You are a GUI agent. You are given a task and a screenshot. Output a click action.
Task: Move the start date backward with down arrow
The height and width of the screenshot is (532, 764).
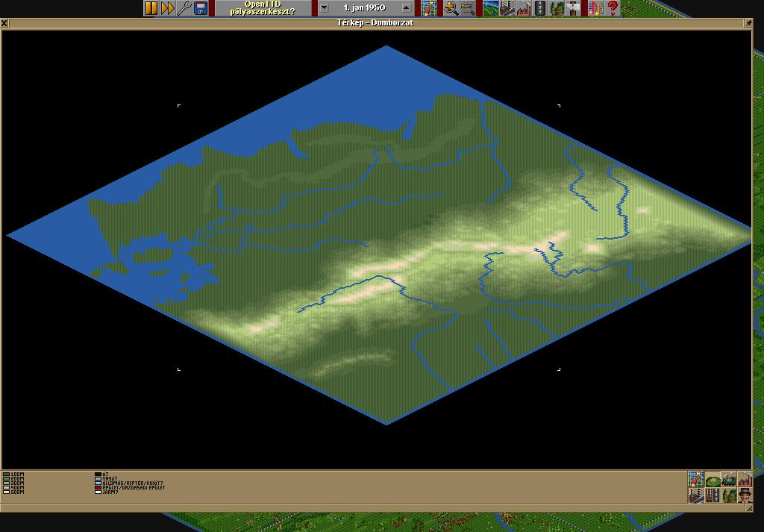(x=324, y=7)
